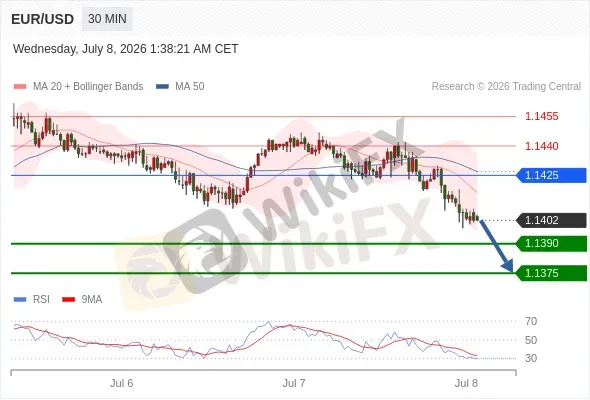
Task: Click the pink MA 20 legend swatch
Action: [20, 87]
